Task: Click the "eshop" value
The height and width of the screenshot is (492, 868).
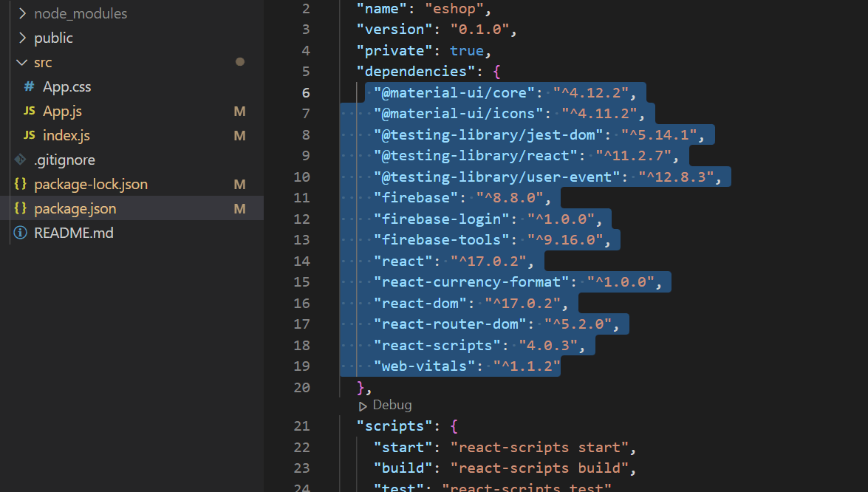Action: click(x=454, y=9)
